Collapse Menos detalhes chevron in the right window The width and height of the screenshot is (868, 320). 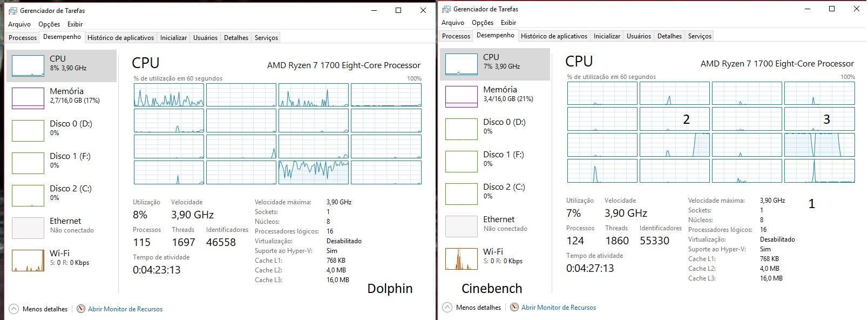[x=447, y=307]
